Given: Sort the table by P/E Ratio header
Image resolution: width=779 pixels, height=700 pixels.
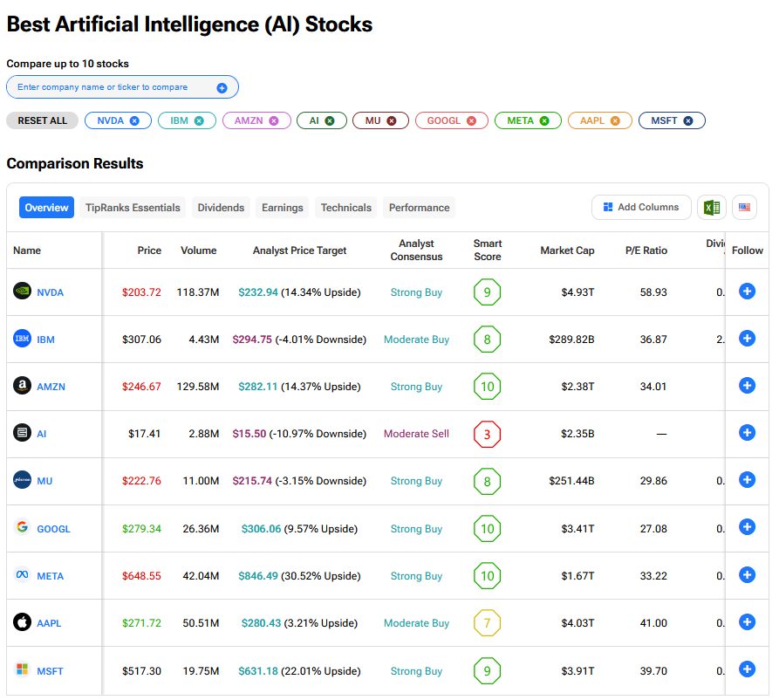Looking at the screenshot, I should coord(646,250).
